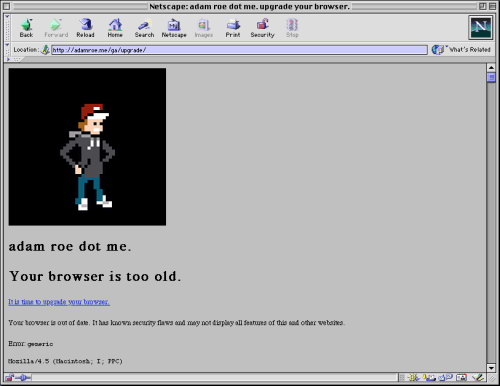The width and height of the screenshot is (500, 386).
Task: Click the security lock icon in status bar
Action: [x=9, y=378]
